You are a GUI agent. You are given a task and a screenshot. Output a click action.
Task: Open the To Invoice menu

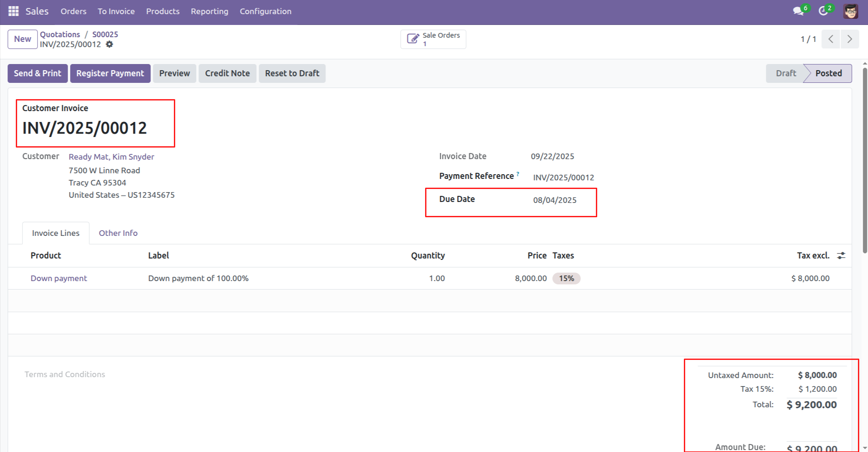point(116,11)
